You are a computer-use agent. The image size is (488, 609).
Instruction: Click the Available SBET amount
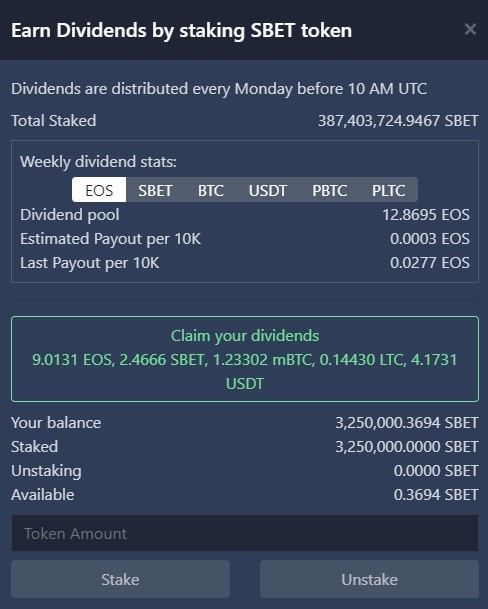click(x=436, y=495)
